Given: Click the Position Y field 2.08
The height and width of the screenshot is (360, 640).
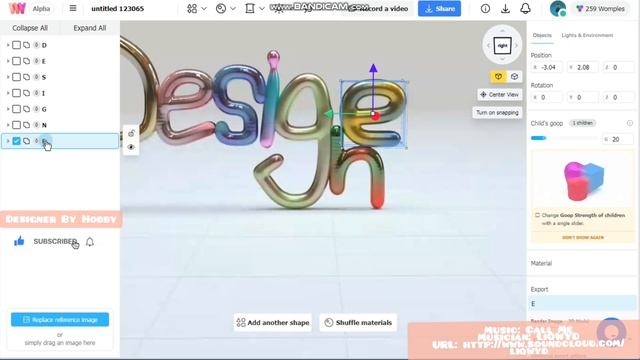Looking at the screenshot, I should (x=583, y=67).
